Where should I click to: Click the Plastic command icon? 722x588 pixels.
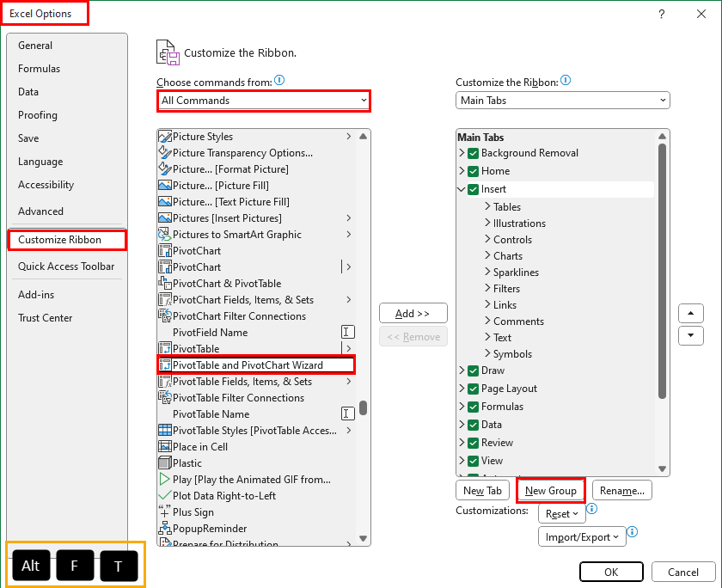tap(165, 463)
